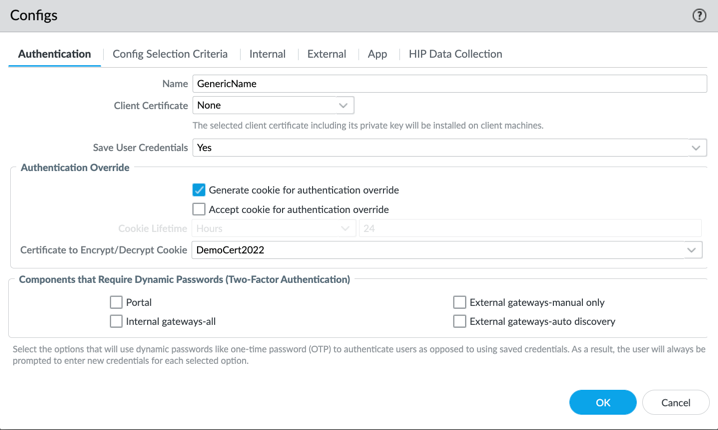This screenshot has width=718, height=430.
Task: Check External gateways-manual only option
Action: pyautogui.click(x=460, y=302)
